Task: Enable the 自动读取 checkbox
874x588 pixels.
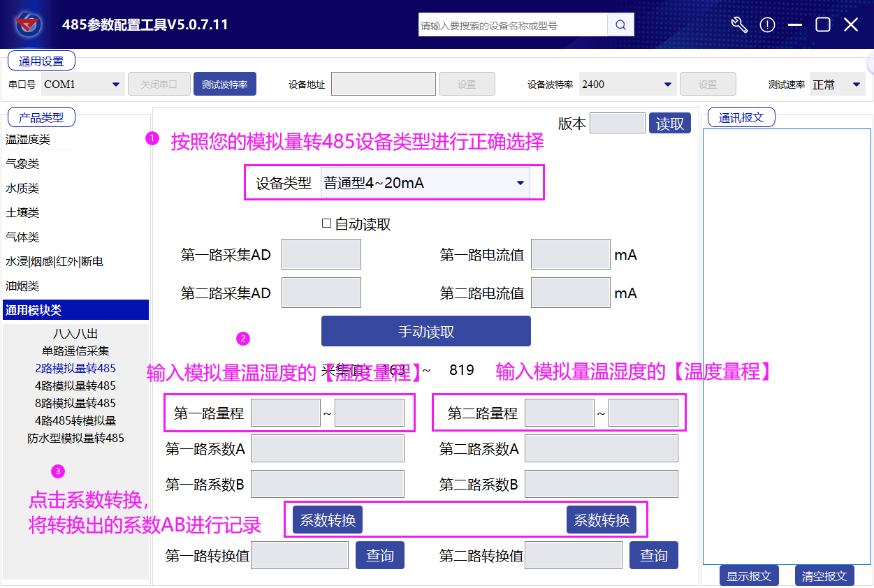Action: [x=326, y=224]
